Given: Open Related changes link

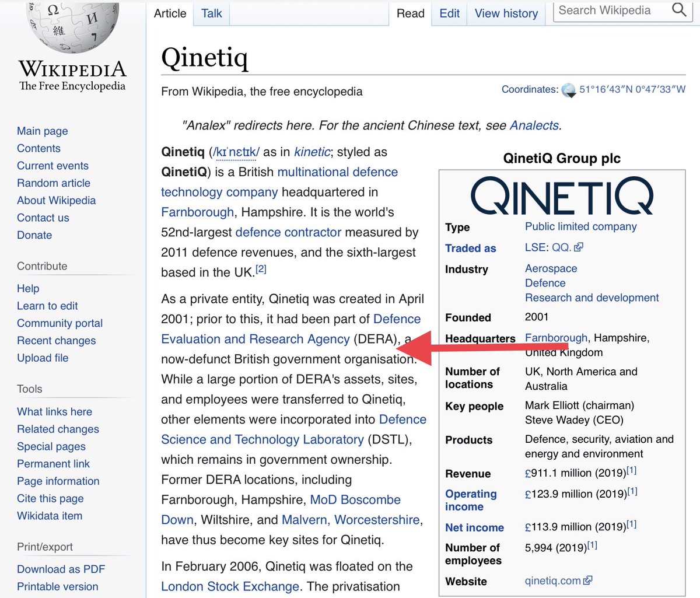Looking at the screenshot, I should (x=58, y=429).
